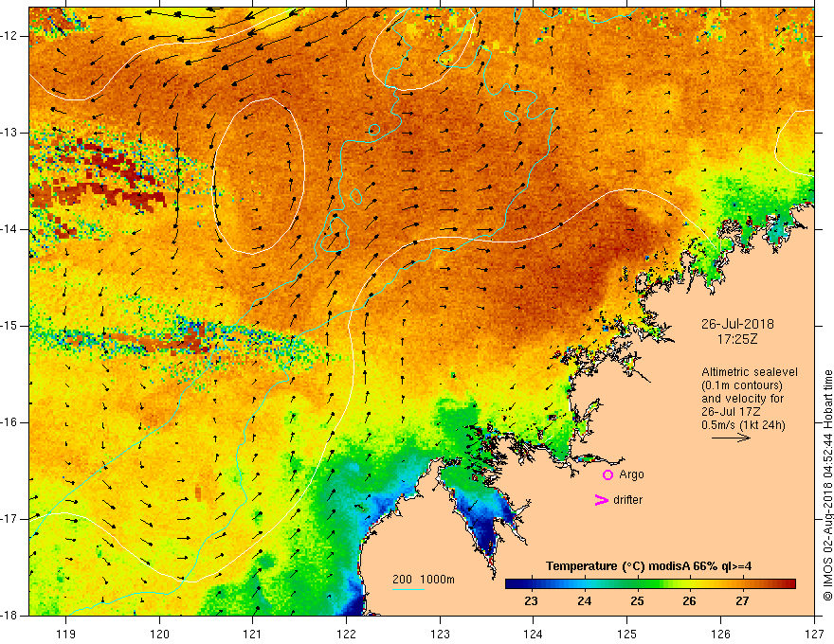Click the longitude axis label 123
This screenshot has height=644, width=834.
[440, 634]
